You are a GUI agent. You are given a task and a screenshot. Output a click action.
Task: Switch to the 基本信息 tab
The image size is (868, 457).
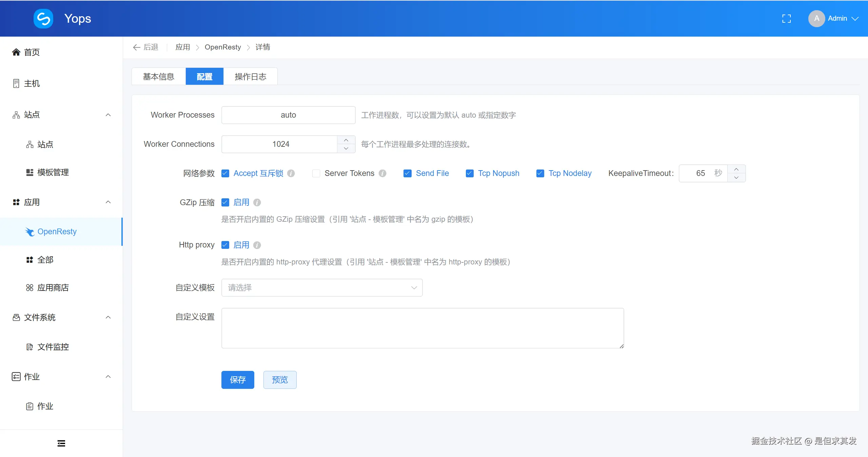(158, 76)
